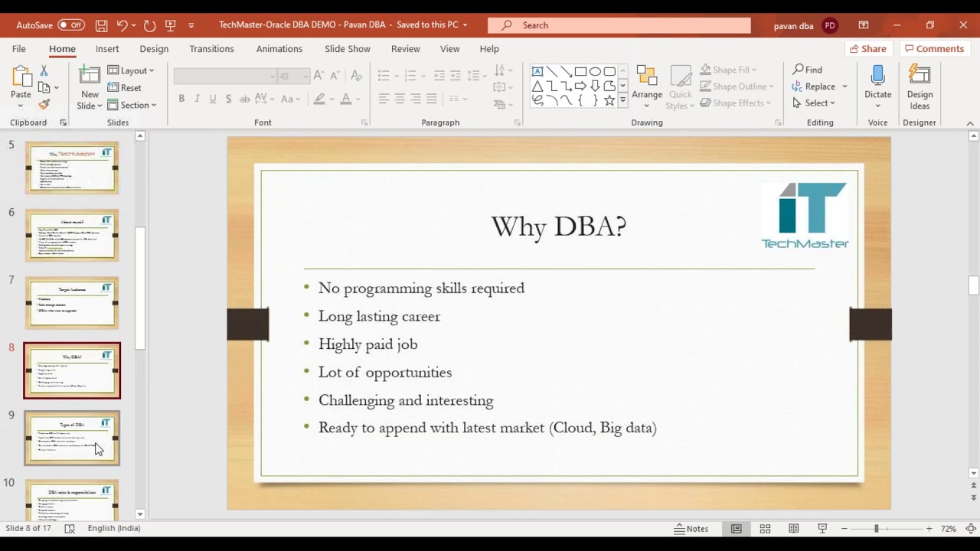Click the Increase Font Size icon
Screen dimensions: 980x551
[320, 76]
